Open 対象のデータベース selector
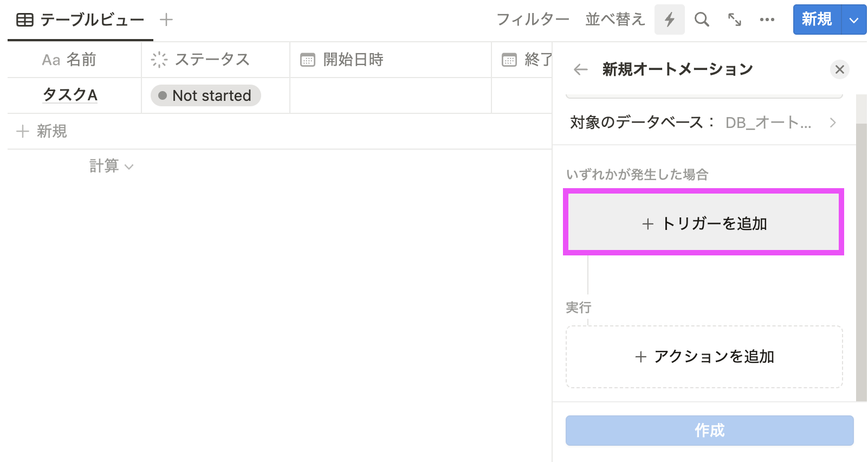 [x=704, y=123]
